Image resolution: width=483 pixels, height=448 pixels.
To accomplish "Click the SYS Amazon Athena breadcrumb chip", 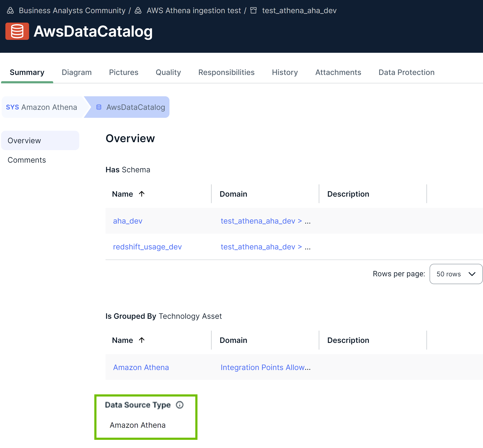I will (42, 107).
